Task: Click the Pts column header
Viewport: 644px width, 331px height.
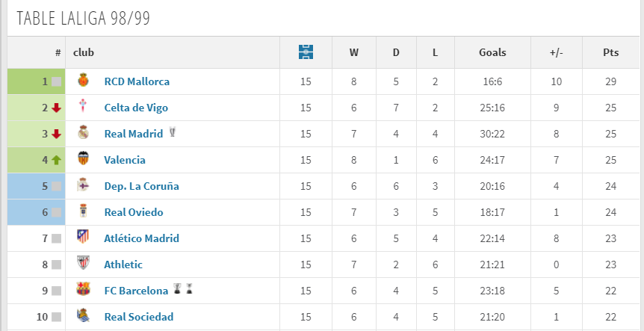Action: [x=611, y=52]
